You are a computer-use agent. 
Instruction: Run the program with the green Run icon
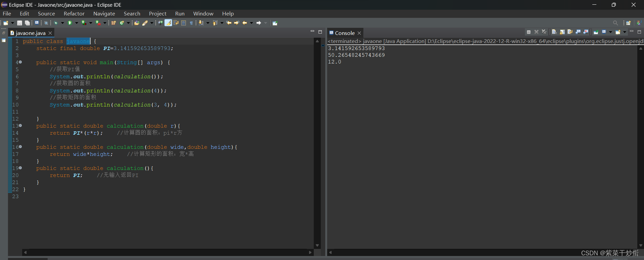tap(70, 23)
